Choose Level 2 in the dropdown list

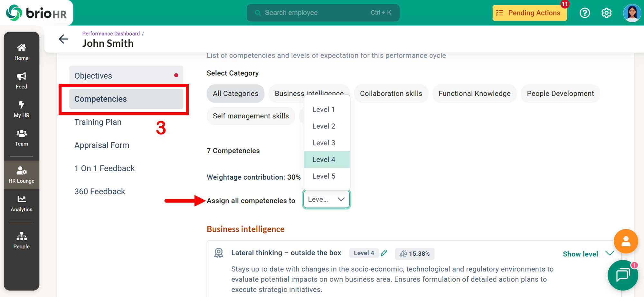[324, 126]
